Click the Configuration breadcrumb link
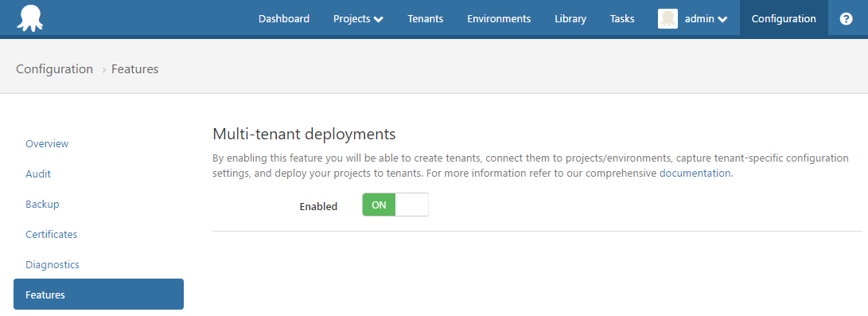This screenshot has height=316, width=868. 54,69
